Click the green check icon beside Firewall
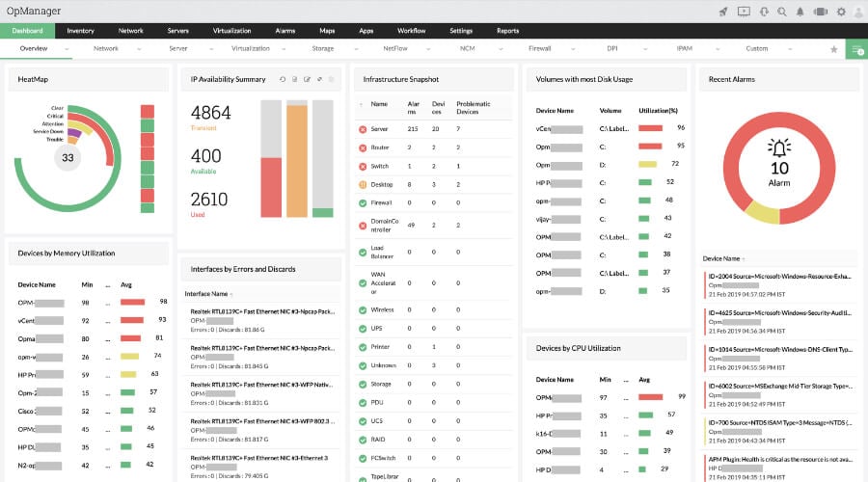The width and height of the screenshot is (868, 482). [x=363, y=203]
